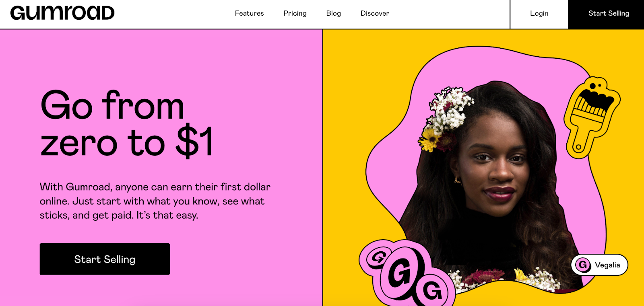Click the yellow paintbrush sticker icon
This screenshot has height=306, width=644.
pyautogui.click(x=592, y=117)
